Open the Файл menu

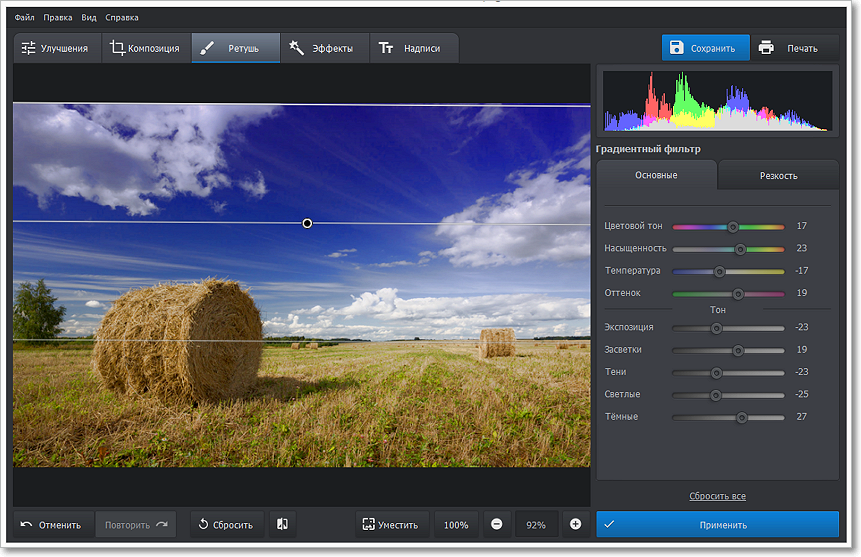25,17
